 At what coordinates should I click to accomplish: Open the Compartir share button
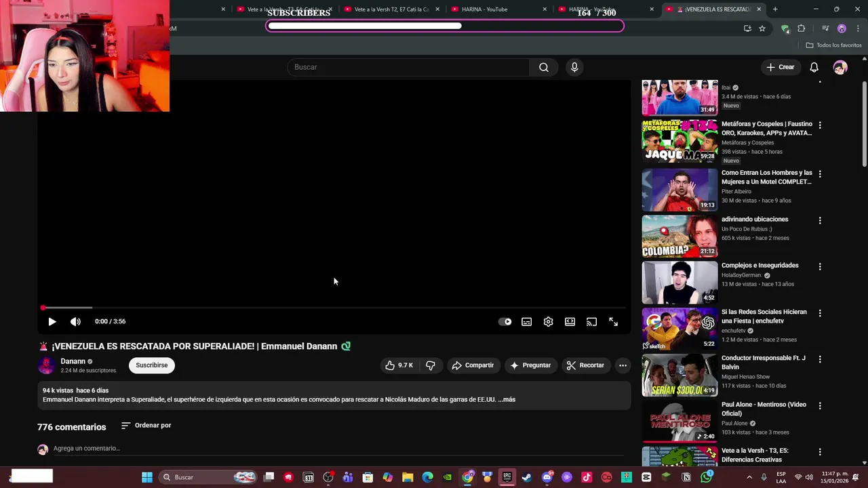(473, 365)
